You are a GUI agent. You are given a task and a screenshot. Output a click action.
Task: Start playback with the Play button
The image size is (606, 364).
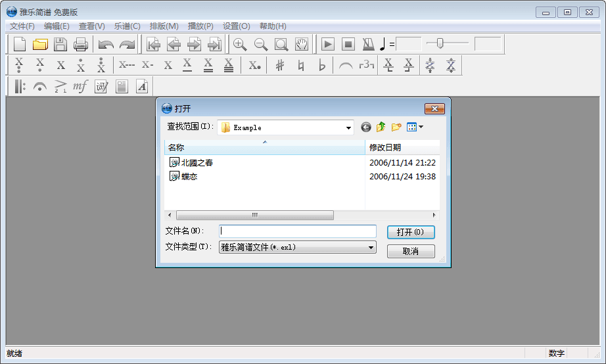[328, 45]
